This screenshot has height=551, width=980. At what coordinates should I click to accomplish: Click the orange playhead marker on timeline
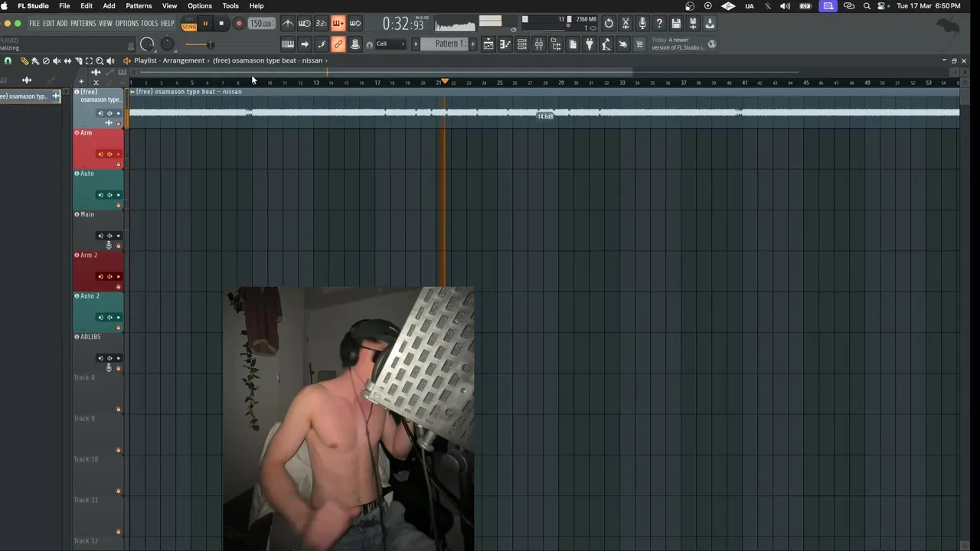coord(444,81)
